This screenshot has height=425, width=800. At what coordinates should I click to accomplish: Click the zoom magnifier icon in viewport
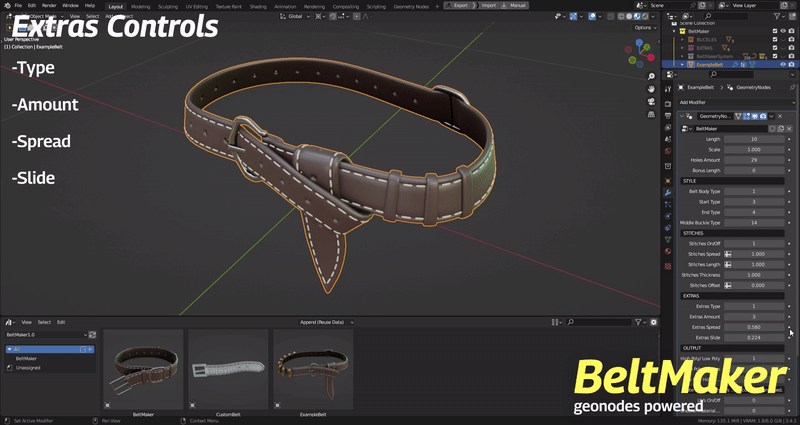click(x=652, y=77)
